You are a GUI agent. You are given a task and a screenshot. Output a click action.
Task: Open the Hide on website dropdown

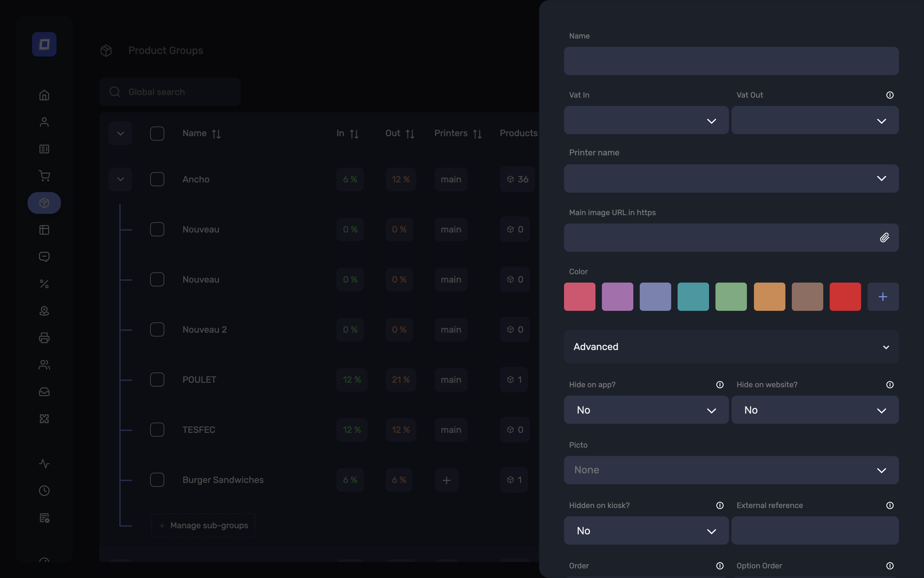point(815,410)
